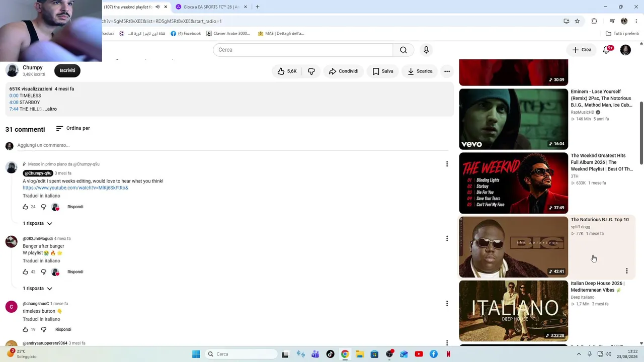
Task: Open a new browser tab
Action: tap(258, 7)
